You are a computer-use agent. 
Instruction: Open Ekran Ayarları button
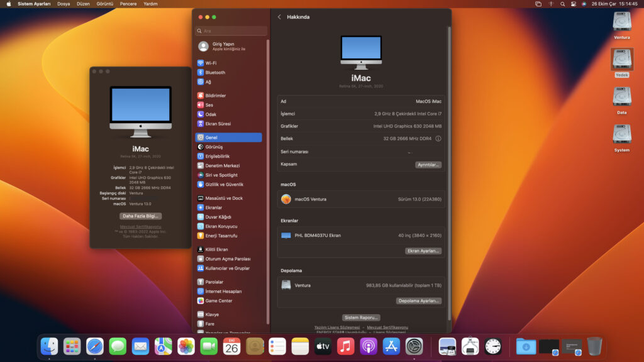click(x=423, y=251)
